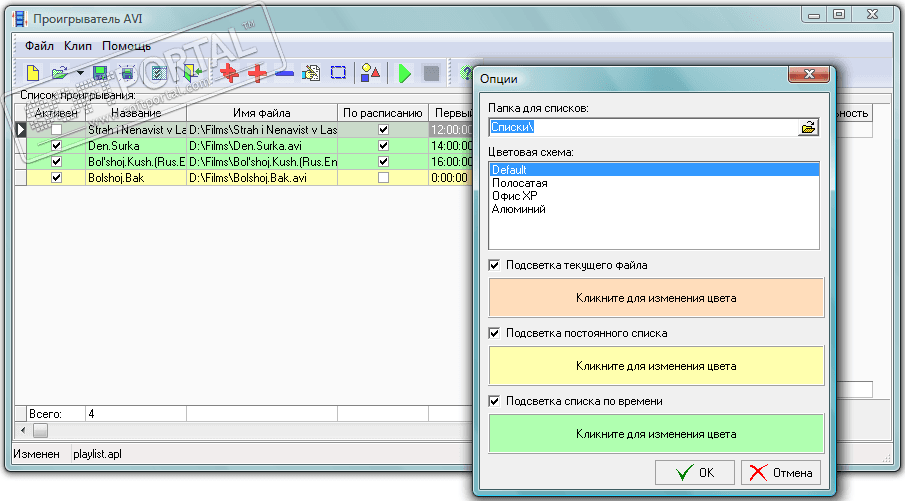This screenshot has height=501, width=905.
Task: Click the save-as floppy icon with sparkles
Action: (127, 73)
